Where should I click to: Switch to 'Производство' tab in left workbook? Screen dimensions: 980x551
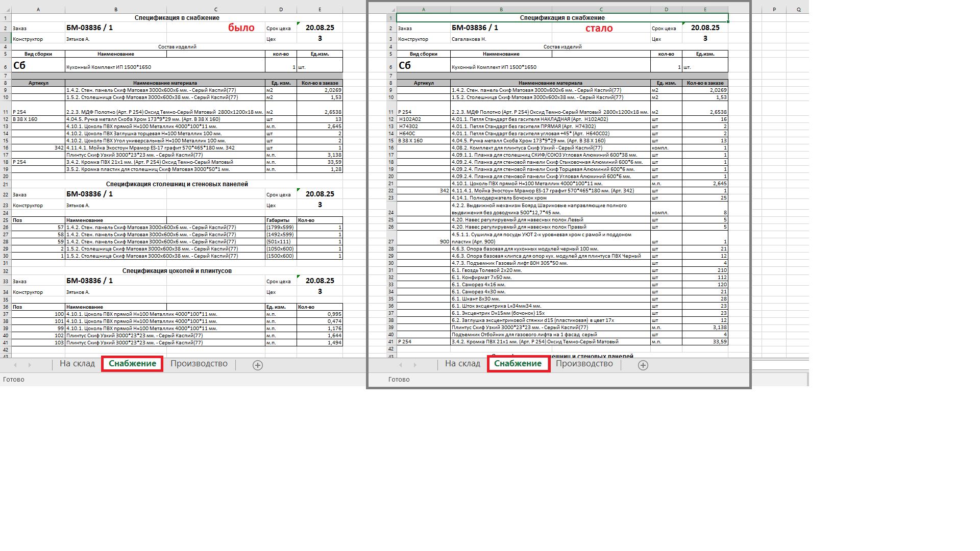199,364
